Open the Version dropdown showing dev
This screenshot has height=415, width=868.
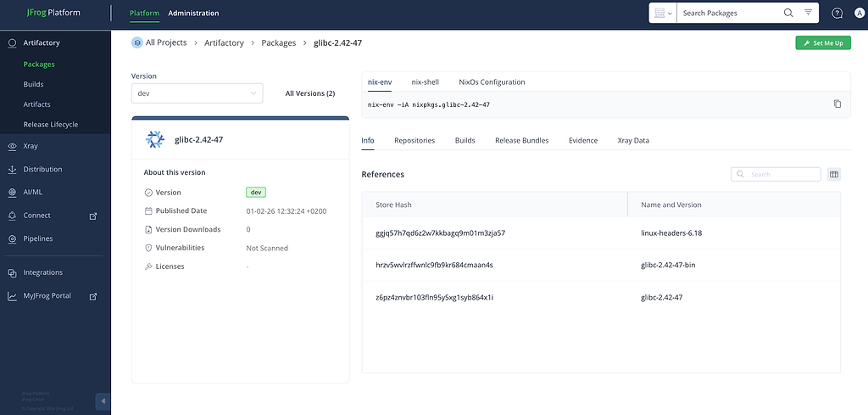197,93
